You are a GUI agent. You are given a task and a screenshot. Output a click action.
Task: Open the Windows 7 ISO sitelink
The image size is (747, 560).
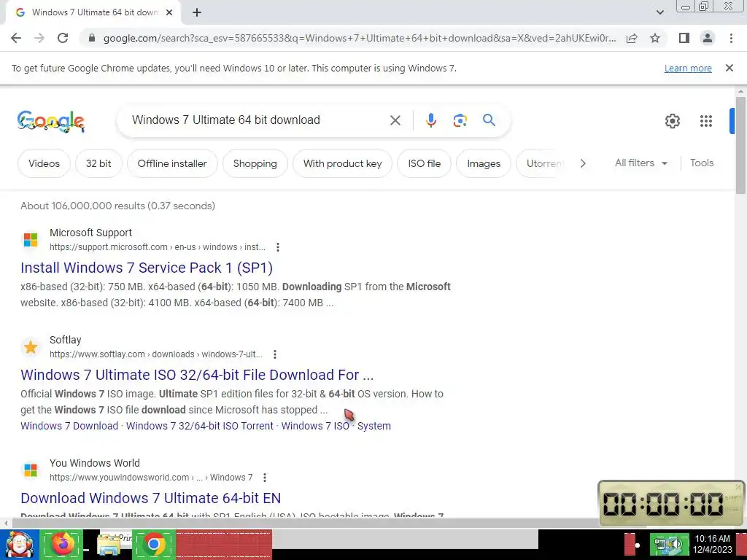[315, 426]
